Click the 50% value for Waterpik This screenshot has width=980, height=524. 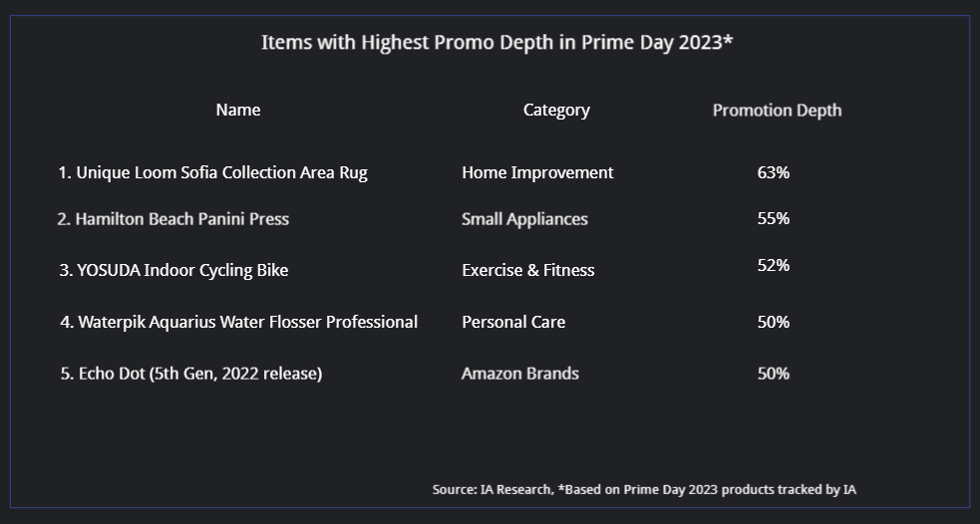tap(773, 322)
